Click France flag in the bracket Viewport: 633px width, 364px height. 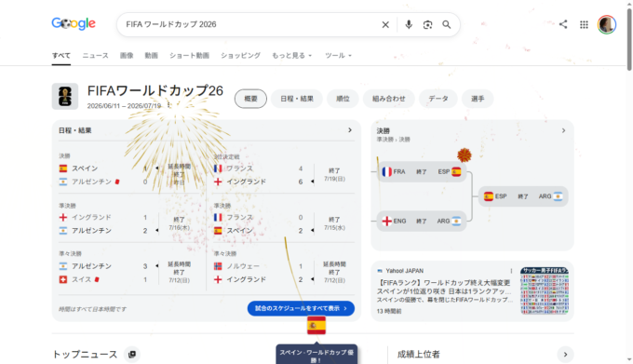386,172
